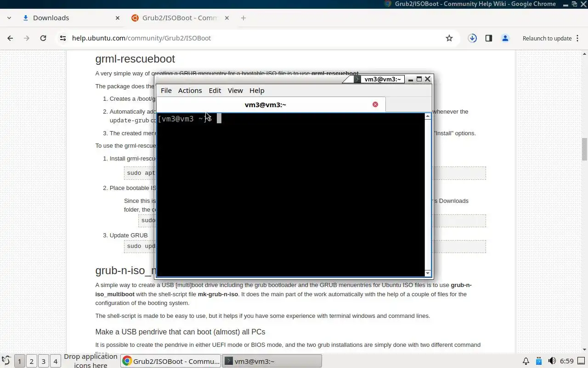Toggle Chrome's side panel icon

pyautogui.click(x=489, y=38)
